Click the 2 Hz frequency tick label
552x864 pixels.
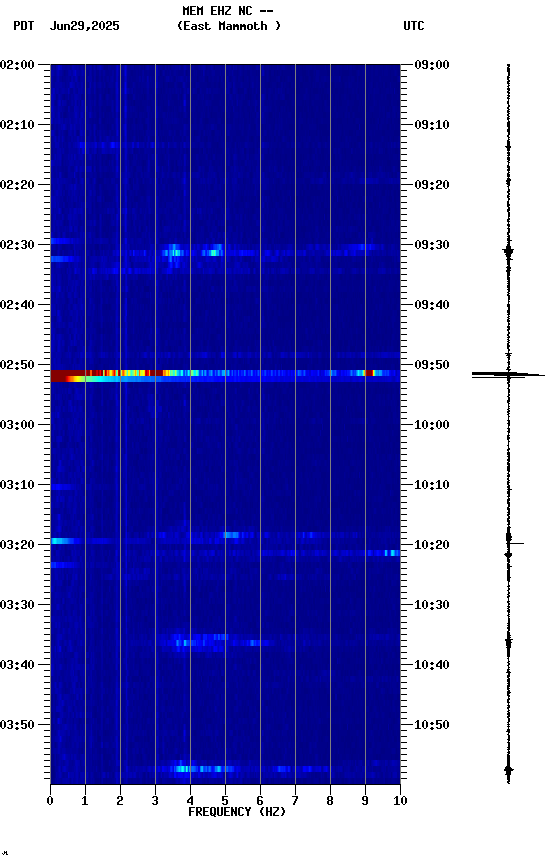click(120, 801)
